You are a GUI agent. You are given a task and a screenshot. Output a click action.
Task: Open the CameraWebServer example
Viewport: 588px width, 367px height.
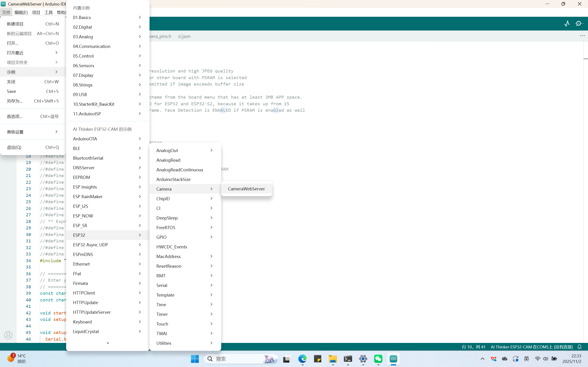pos(246,189)
